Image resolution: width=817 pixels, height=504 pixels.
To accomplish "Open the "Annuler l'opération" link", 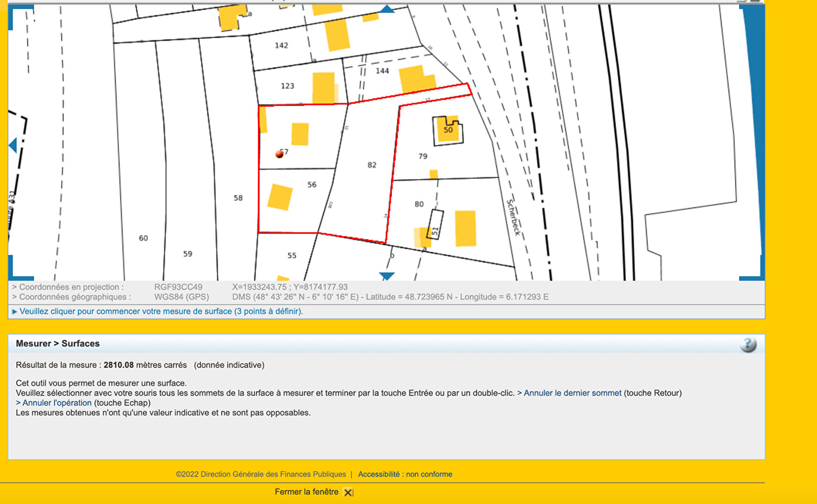I will [54, 403].
